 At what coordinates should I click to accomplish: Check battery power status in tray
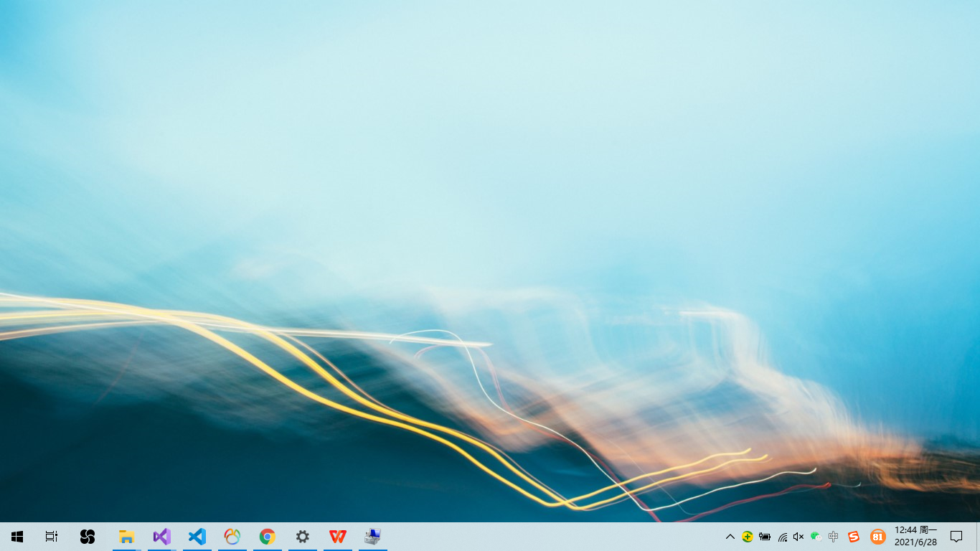(x=765, y=537)
